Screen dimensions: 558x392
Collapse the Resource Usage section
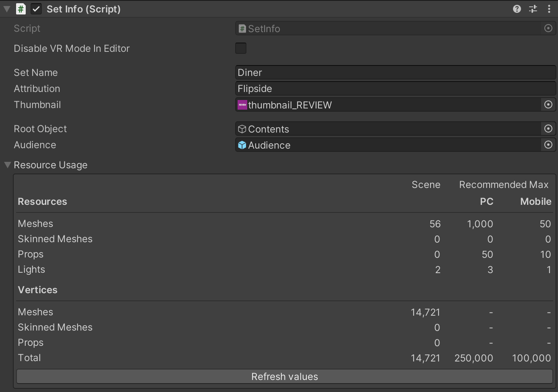pyautogui.click(x=7, y=165)
